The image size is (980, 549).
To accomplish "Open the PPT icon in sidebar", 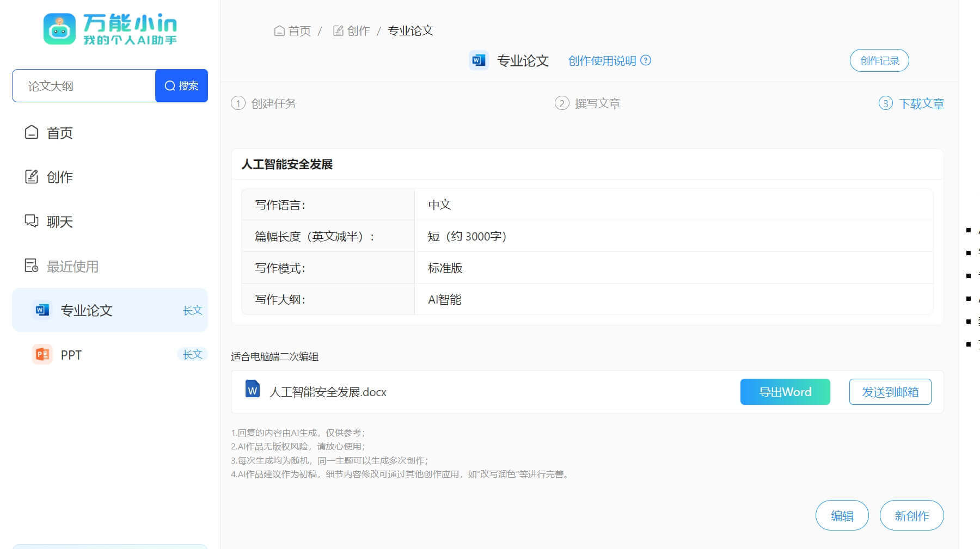I will click(x=41, y=355).
